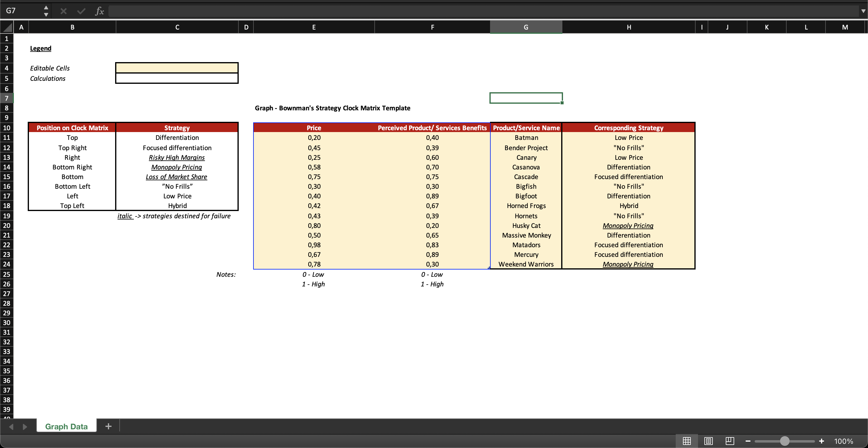This screenshot has height=448, width=868.
Task: Go to previous sheet arrow
Action: coord(11,427)
